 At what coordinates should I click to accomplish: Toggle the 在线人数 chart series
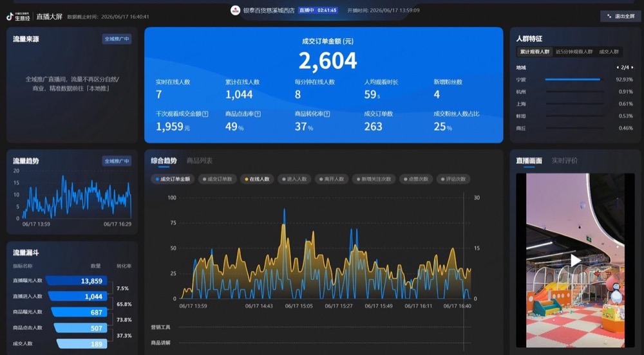(x=258, y=179)
